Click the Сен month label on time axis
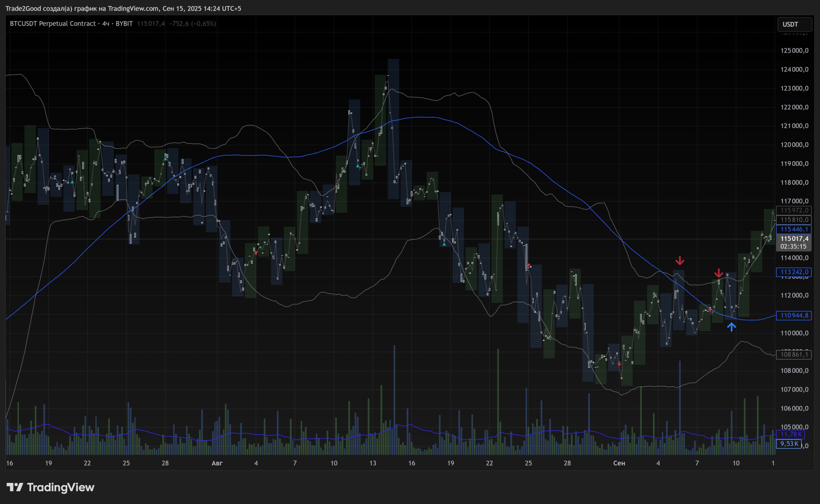Image resolution: width=820 pixels, height=504 pixels. click(x=619, y=463)
